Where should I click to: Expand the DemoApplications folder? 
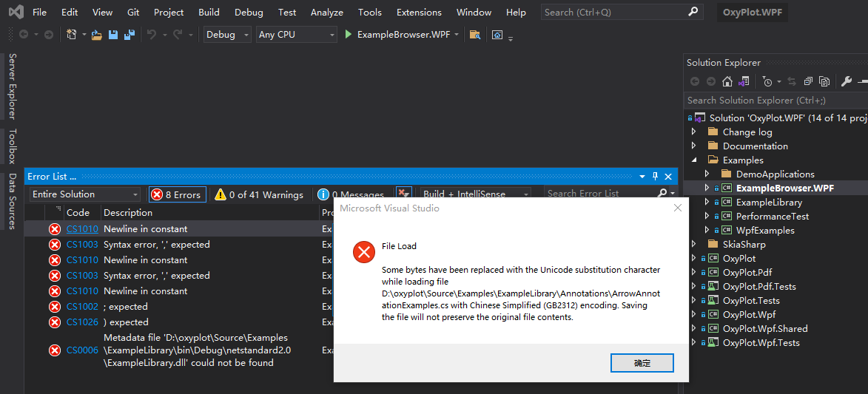click(707, 174)
